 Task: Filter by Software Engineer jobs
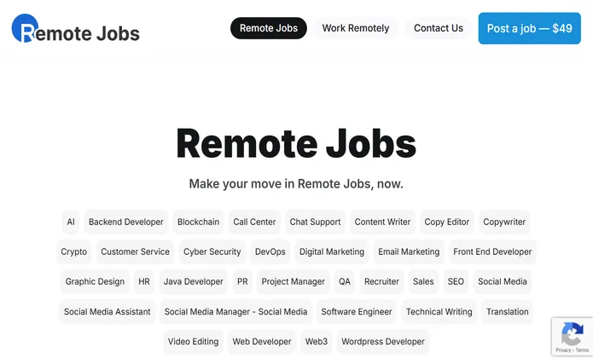coord(357,312)
